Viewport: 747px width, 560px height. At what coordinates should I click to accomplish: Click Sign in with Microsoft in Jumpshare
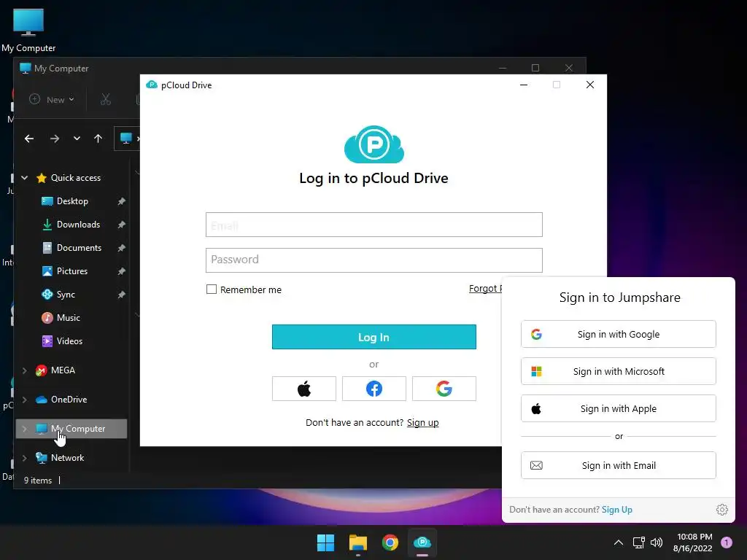[x=619, y=371]
